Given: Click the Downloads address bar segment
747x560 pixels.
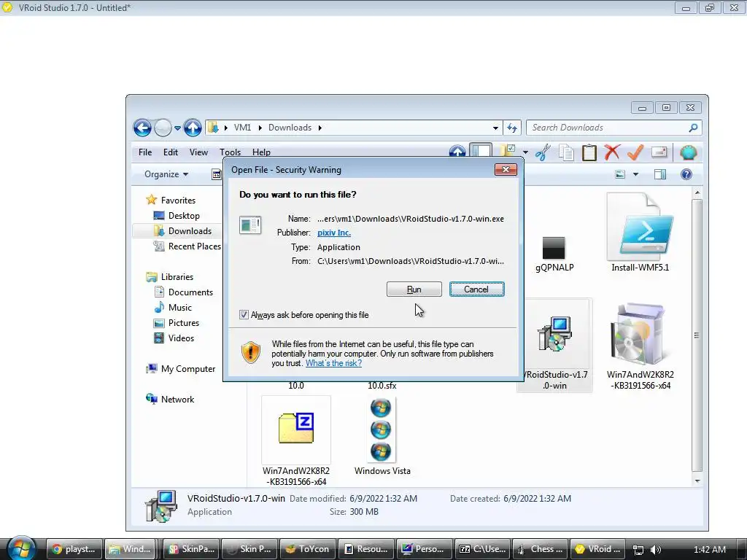Looking at the screenshot, I should click(x=290, y=128).
